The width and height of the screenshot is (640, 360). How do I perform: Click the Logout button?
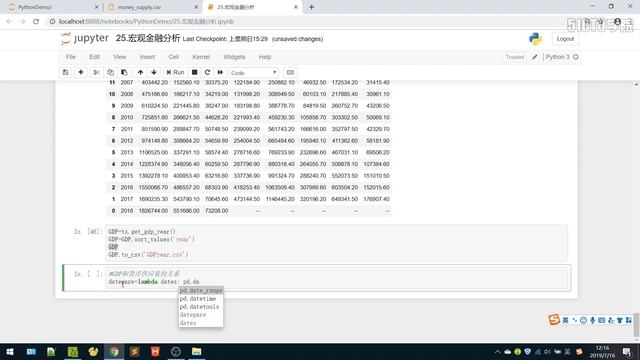[x=565, y=39]
